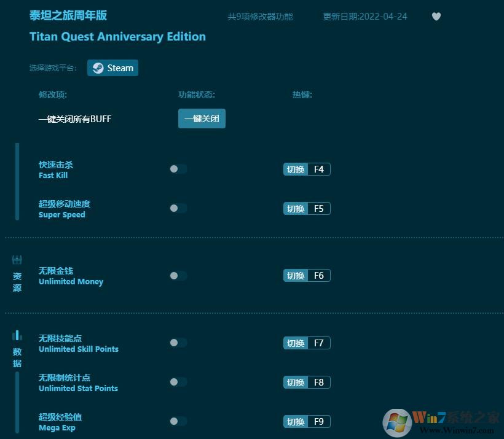Toggle Fast Kill switch on

click(178, 169)
